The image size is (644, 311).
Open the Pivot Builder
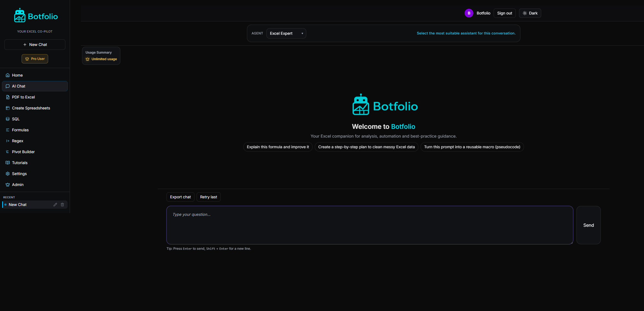(23, 152)
